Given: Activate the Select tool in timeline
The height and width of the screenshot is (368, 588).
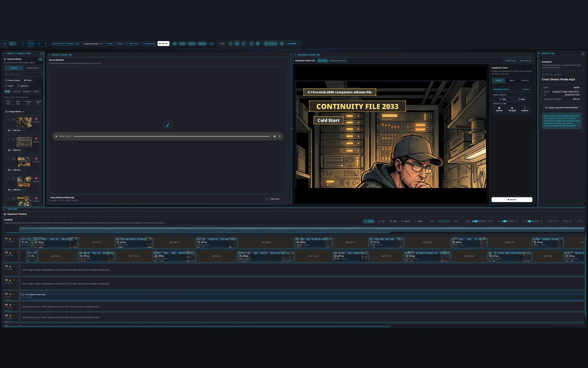Looking at the screenshot, I should [x=369, y=221].
